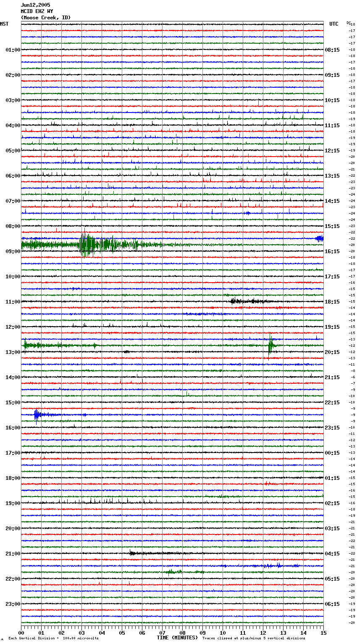357x644 pixels.
Task: Select the 18:00 MST time label
Action: [x=13, y=478]
